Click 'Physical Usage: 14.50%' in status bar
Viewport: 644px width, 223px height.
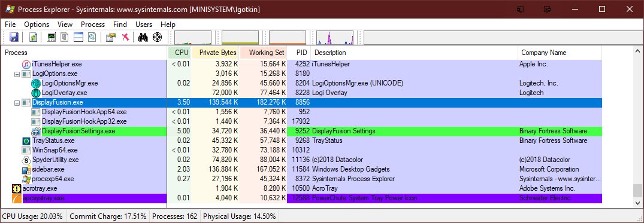[240, 216]
